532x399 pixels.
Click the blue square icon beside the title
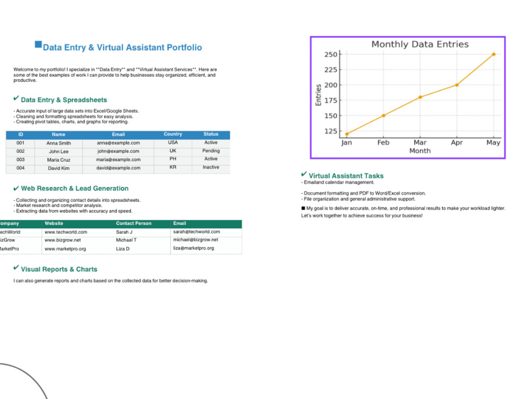(38, 45)
